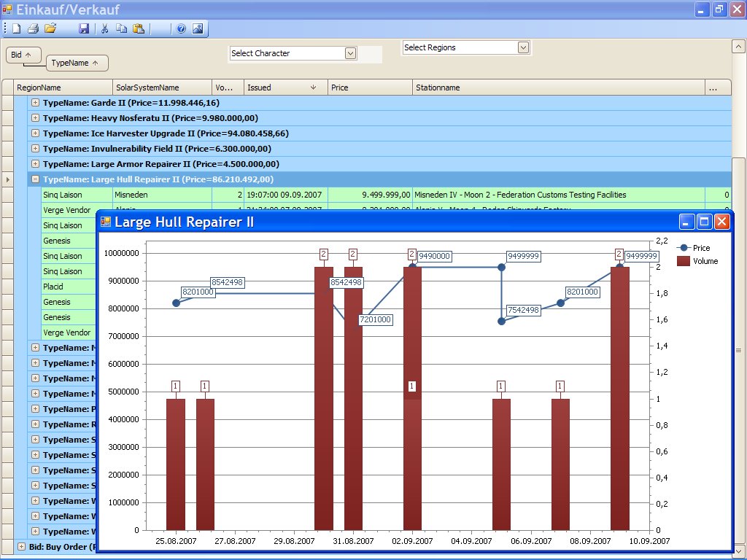Expand the Heavy Nosferatu II group
Image resolution: width=747 pixels, height=560 pixels.
click(35, 118)
